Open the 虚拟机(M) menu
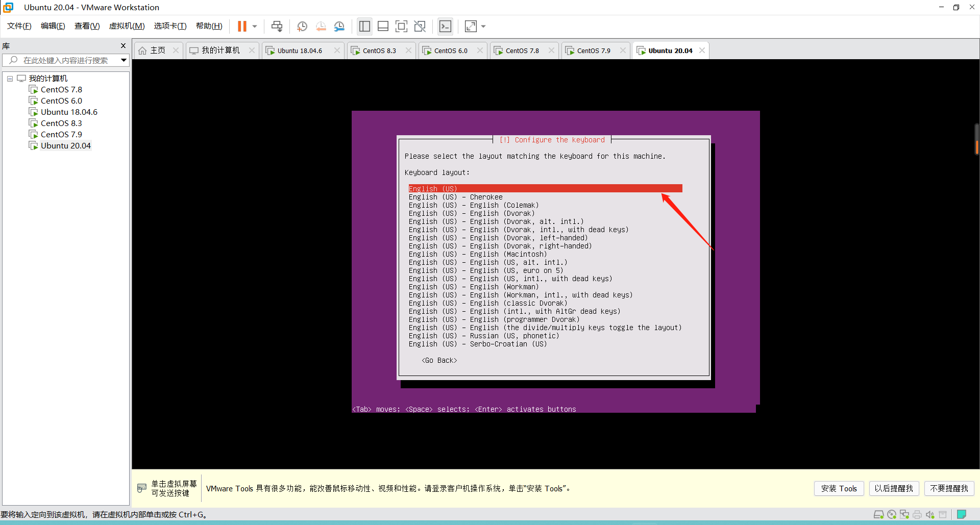The image size is (980, 525). tap(127, 26)
